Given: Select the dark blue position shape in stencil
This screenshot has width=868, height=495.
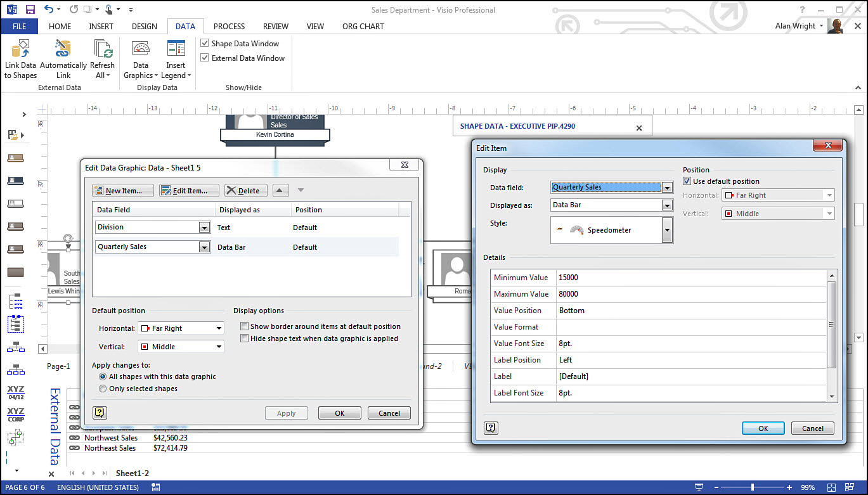Looking at the screenshot, I should pyautogui.click(x=15, y=181).
